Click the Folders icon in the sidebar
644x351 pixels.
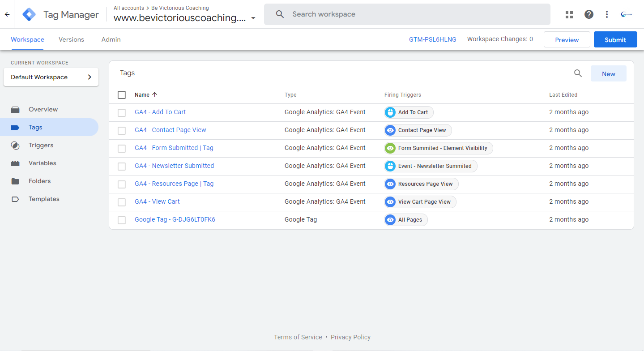(15, 181)
